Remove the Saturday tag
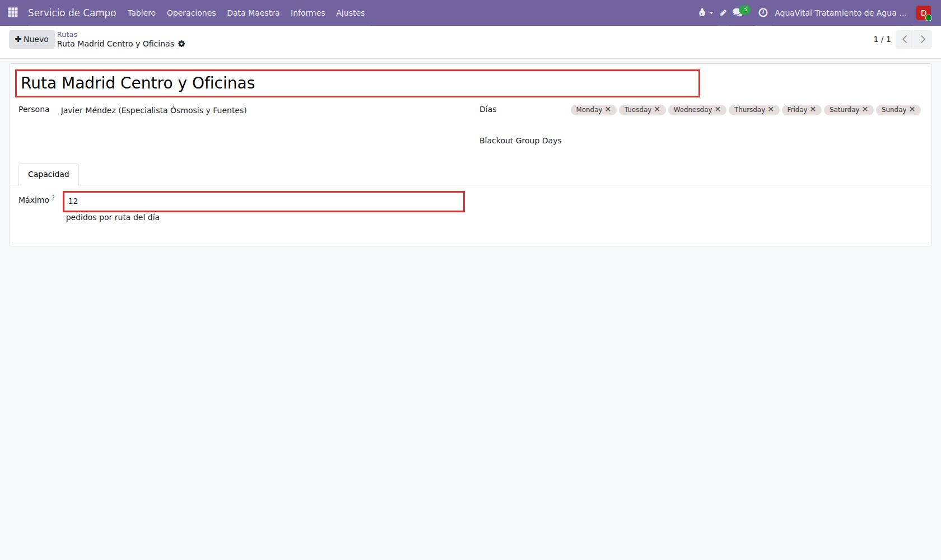The image size is (941, 560). (x=865, y=109)
